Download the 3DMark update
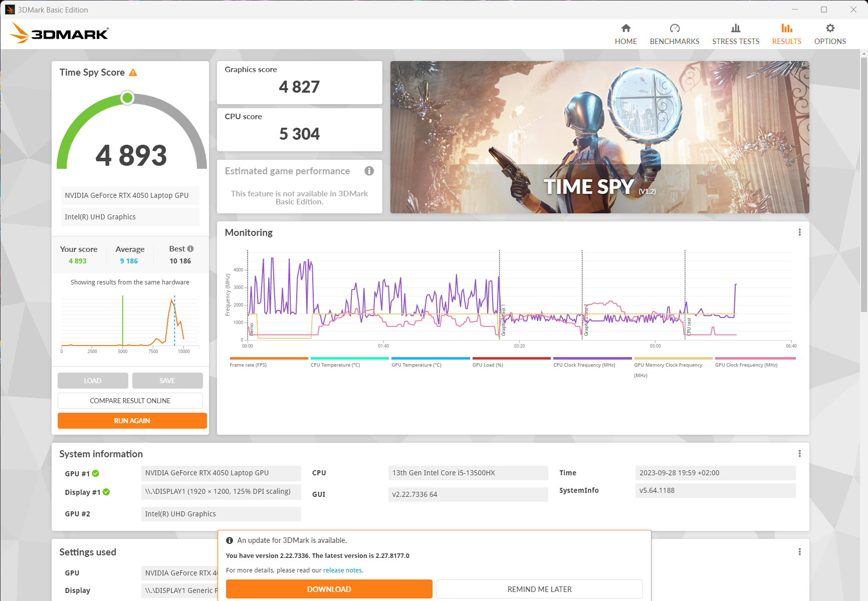This screenshot has width=868, height=601. coord(329,589)
